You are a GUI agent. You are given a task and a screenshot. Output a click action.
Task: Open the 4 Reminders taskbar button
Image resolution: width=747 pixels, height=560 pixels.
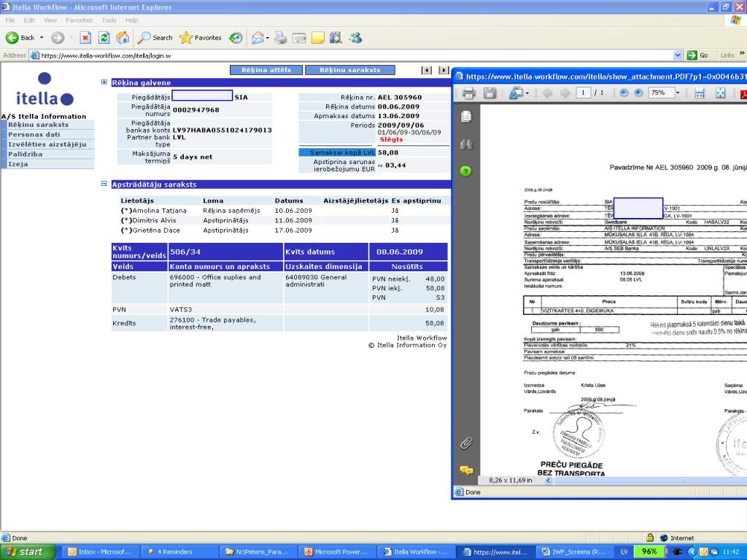[x=179, y=552]
